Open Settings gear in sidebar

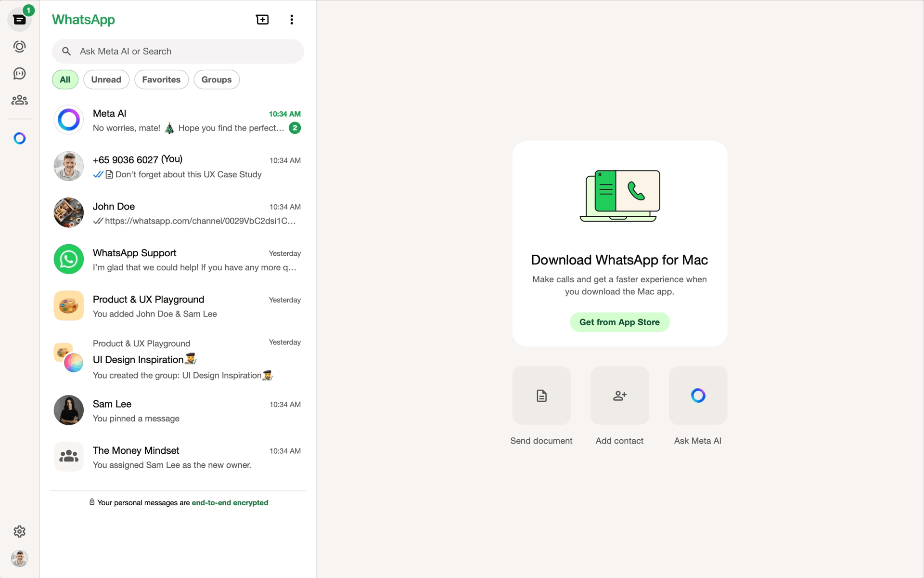pyautogui.click(x=19, y=532)
